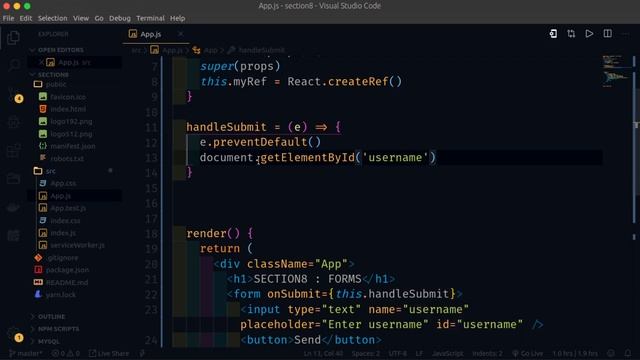Open logo512.png in the explorer
This screenshot has width=640, height=360.
[66, 134]
